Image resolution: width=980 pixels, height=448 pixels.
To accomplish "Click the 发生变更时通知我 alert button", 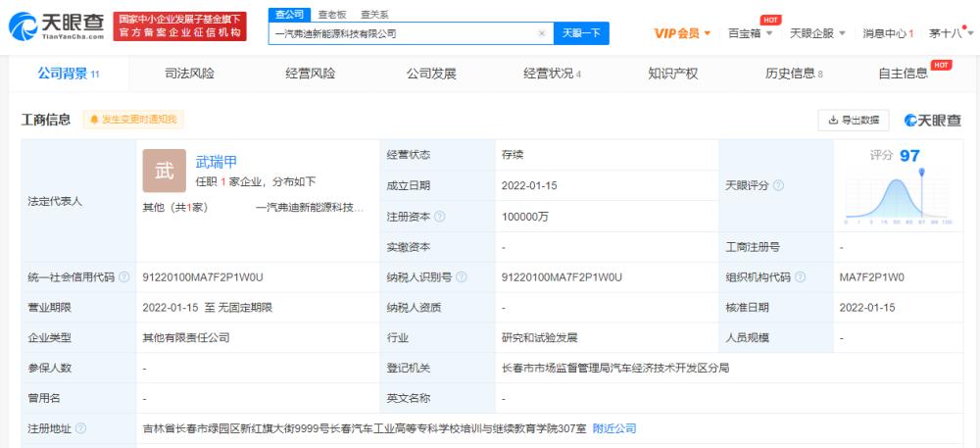I will [x=133, y=120].
